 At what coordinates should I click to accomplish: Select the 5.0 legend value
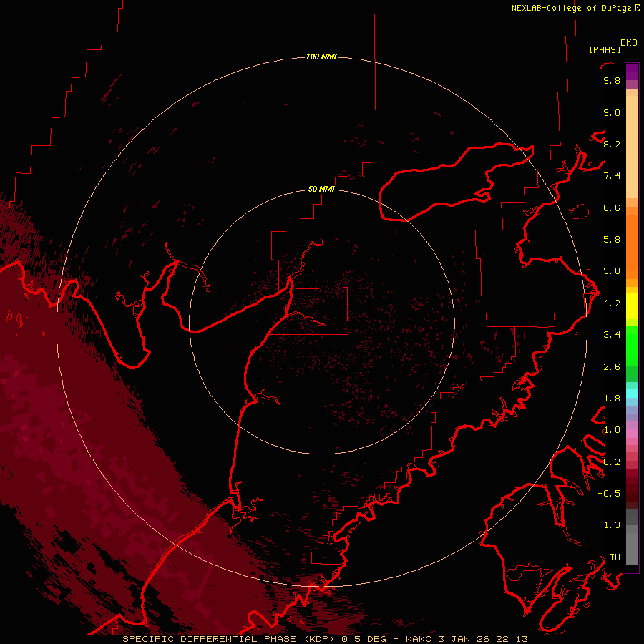[x=612, y=271]
